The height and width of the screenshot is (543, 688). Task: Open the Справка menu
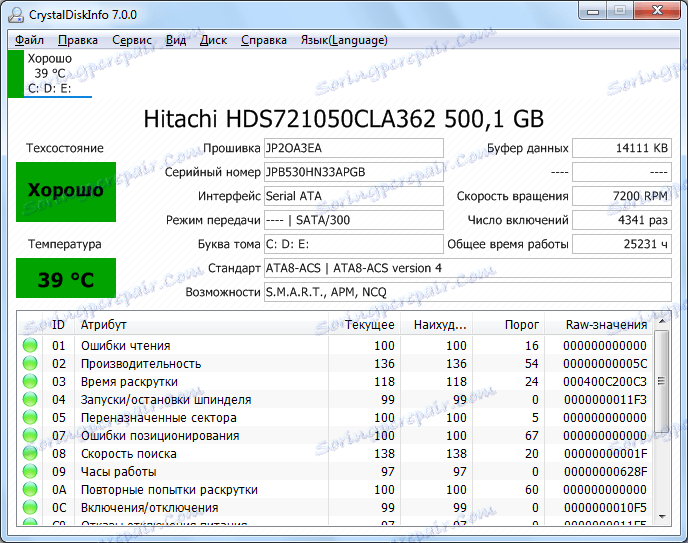(264, 40)
